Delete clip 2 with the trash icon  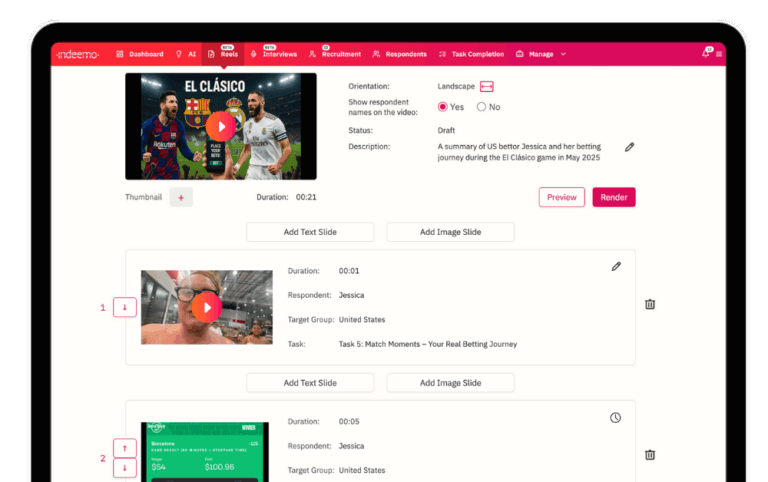pos(650,455)
